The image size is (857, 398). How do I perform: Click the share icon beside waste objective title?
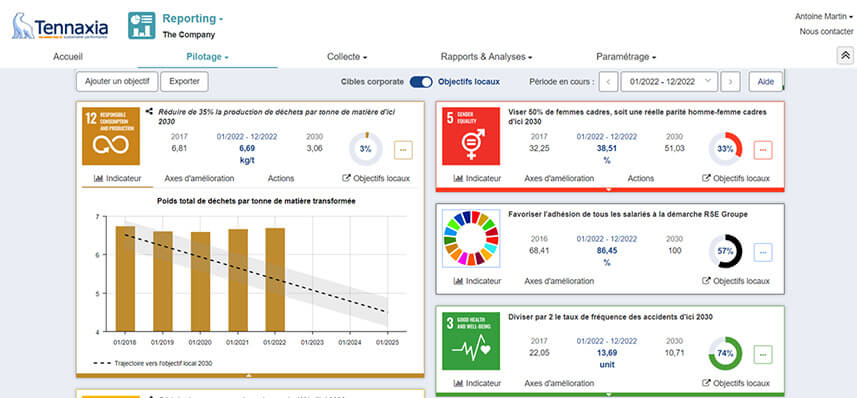(149, 111)
